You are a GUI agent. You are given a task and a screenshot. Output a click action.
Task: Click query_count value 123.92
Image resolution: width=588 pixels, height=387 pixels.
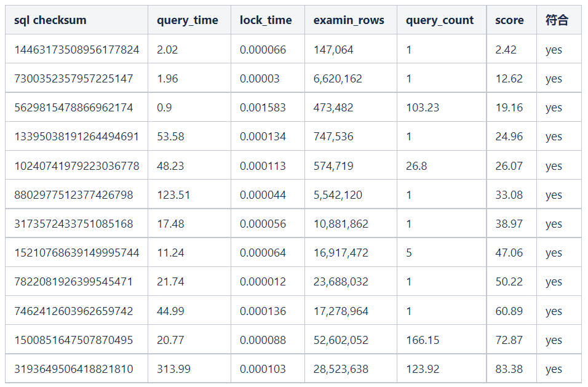pyautogui.click(x=423, y=369)
